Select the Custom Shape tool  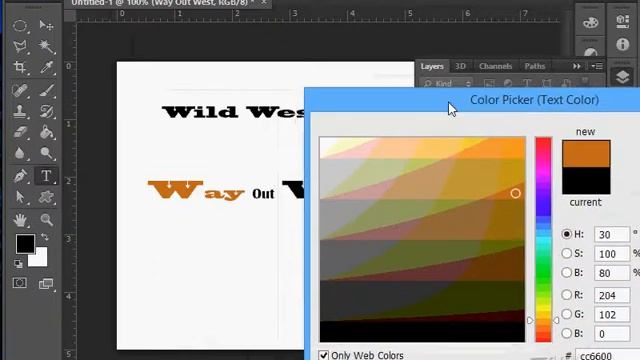tap(46, 197)
